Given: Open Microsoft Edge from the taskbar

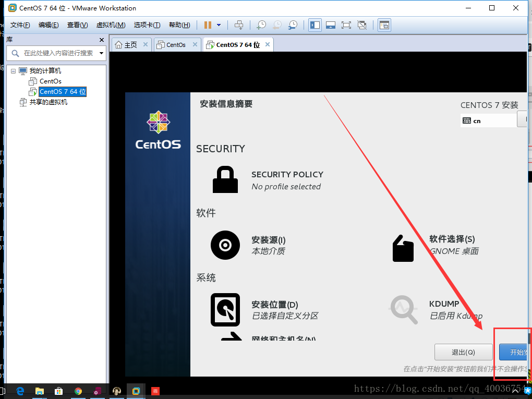Looking at the screenshot, I should 20,391.
